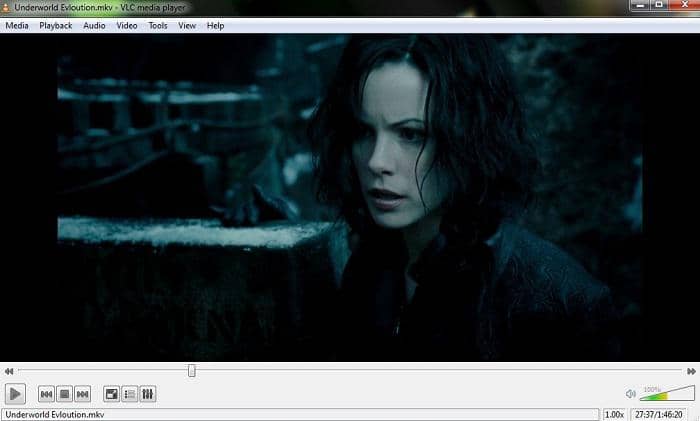Screen dimensions: 700x421
Task: Toggle fullscreen video mode
Action: click(111, 394)
